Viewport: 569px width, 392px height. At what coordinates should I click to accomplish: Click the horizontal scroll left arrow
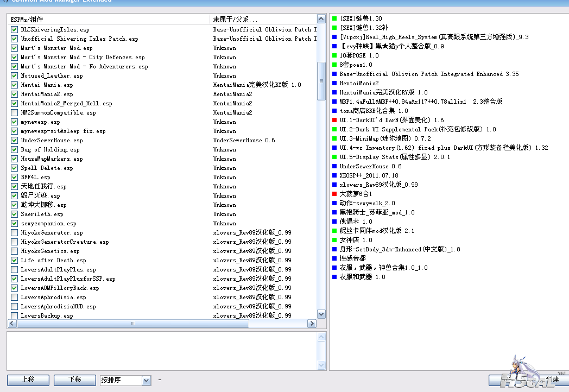pos(12,324)
